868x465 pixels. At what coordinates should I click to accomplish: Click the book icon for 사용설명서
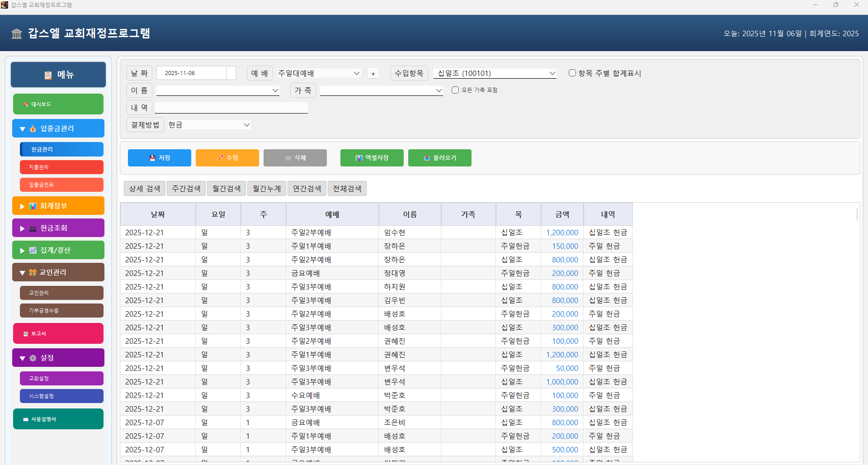pyautogui.click(x=26, y=419)
